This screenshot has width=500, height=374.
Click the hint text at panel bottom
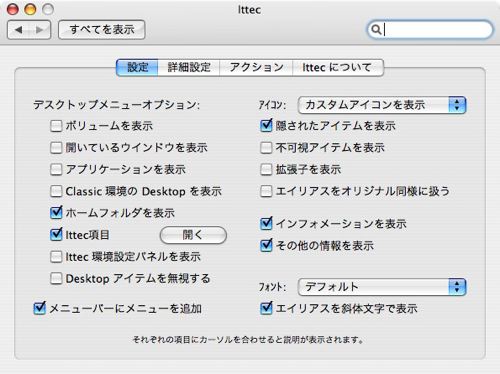tap(248, 340)
